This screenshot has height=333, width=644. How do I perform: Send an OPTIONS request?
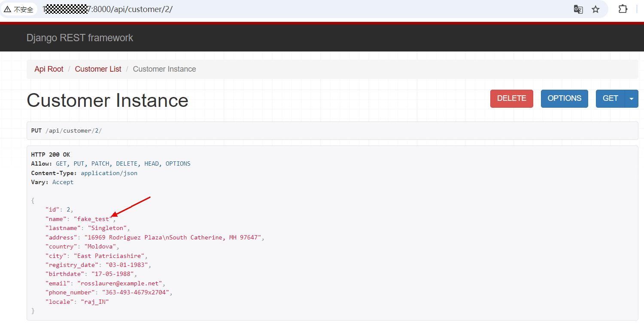click(564, 98)
